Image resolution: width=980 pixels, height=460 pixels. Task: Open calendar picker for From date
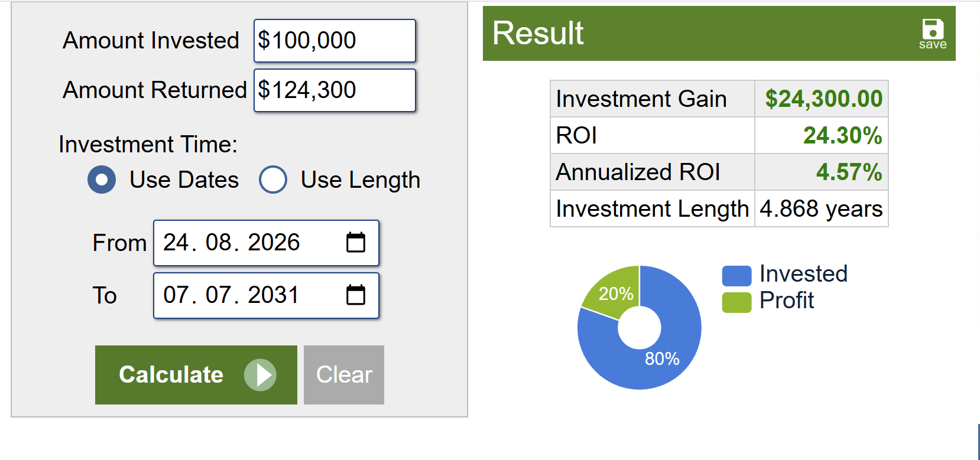pos(356,242)
